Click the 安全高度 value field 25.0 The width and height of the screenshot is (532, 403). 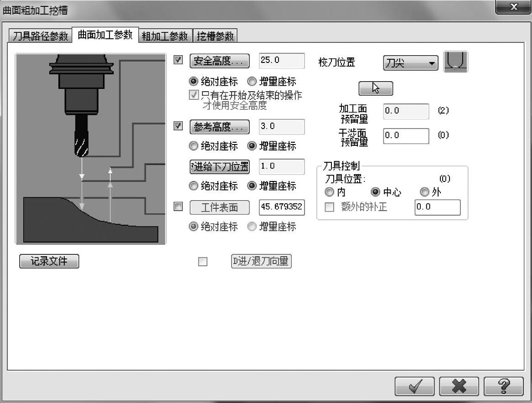tap(282, 61)
